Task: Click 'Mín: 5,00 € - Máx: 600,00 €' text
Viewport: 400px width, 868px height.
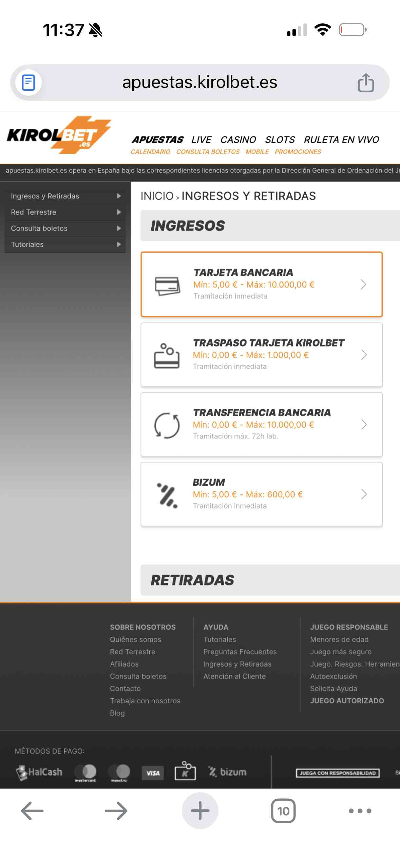Action: [x=248, y=494]
